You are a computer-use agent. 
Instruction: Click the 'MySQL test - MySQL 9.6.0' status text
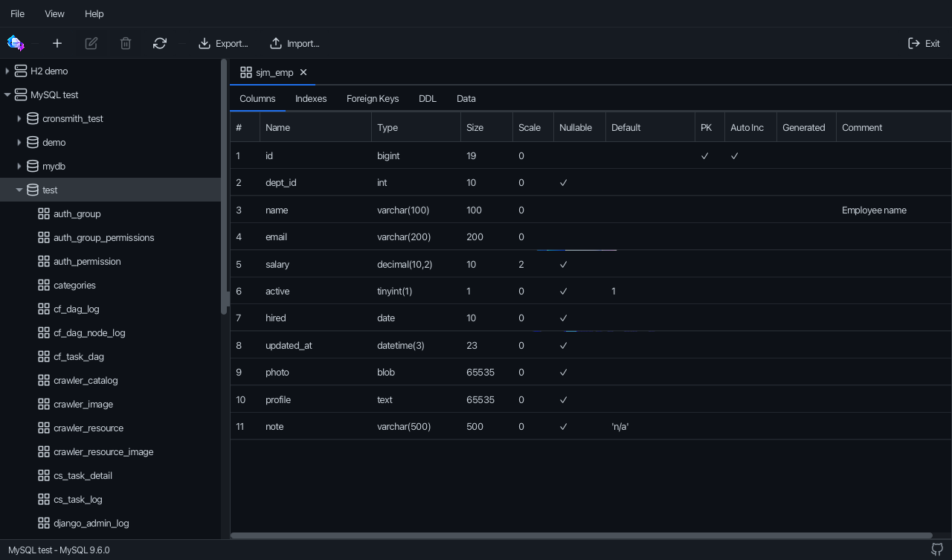pyautogui.click(x=59, y=550)
